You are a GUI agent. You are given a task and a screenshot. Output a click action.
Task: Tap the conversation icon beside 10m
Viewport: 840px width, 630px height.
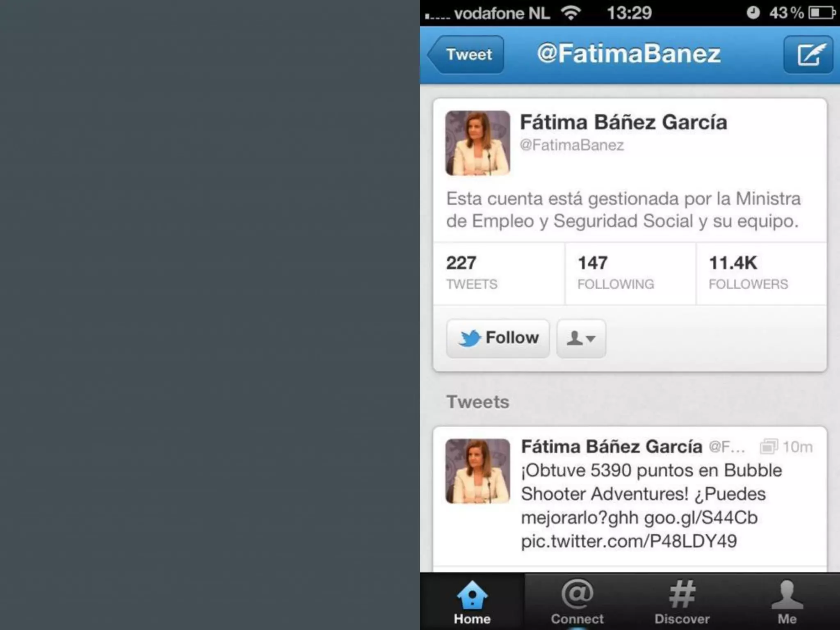[769, 446]
